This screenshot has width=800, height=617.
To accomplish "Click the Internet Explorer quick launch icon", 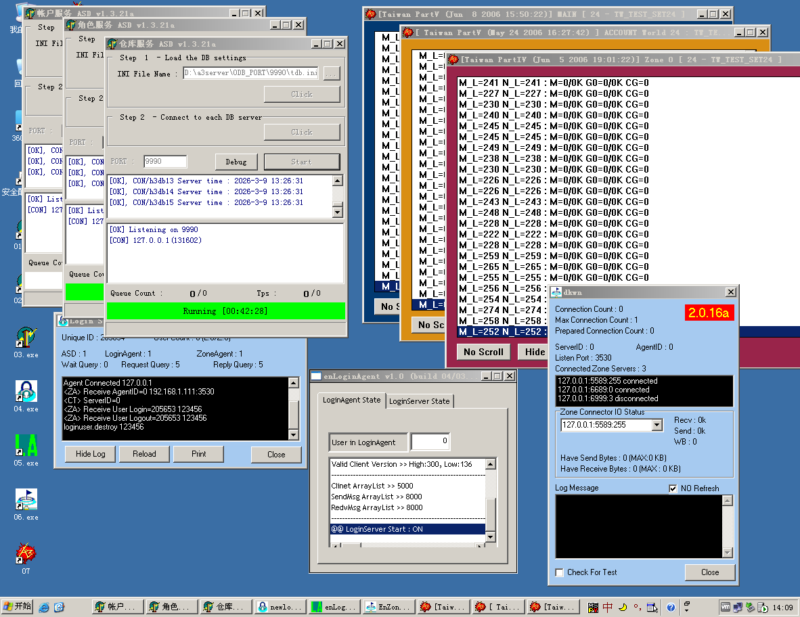I will tap(46, 607).
